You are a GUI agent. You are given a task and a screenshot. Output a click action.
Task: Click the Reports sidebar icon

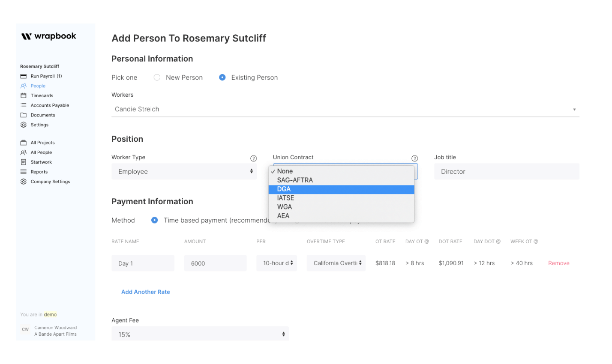click(x=24, y=172)
